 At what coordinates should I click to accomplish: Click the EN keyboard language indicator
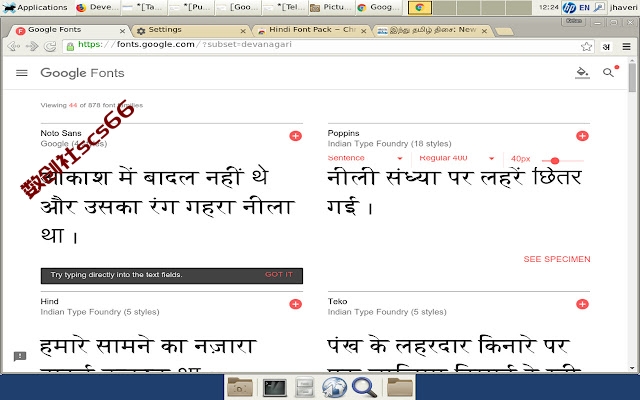[x=584, y=7]
